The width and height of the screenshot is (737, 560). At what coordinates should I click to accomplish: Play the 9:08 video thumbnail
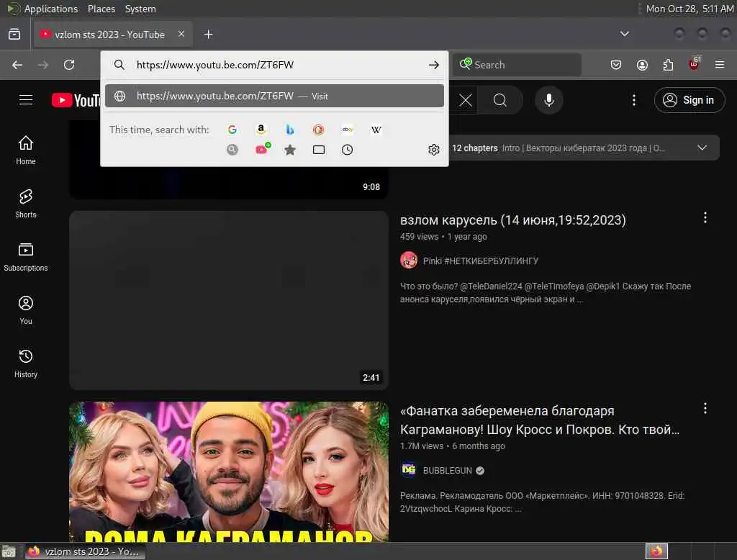[229, 183]
